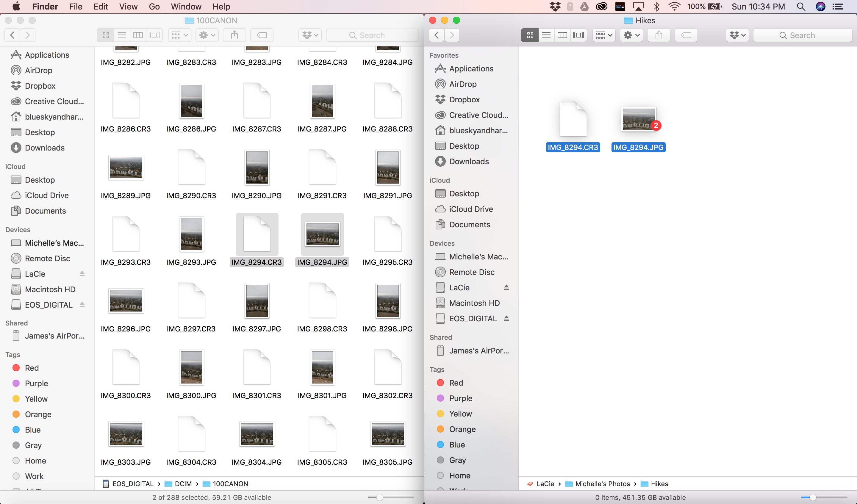Open the Help menu
The height and width of the screenshot is (504, 857).
click(x=221, y=7)
